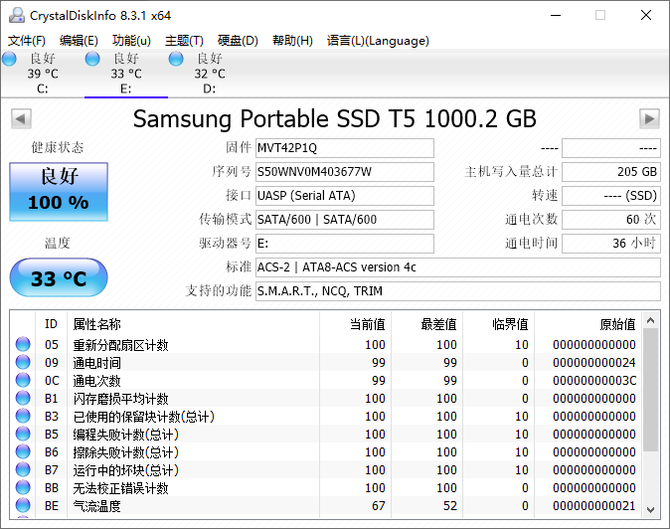
Task: Open the 文件(F) menu
Action: pos(26,41)
